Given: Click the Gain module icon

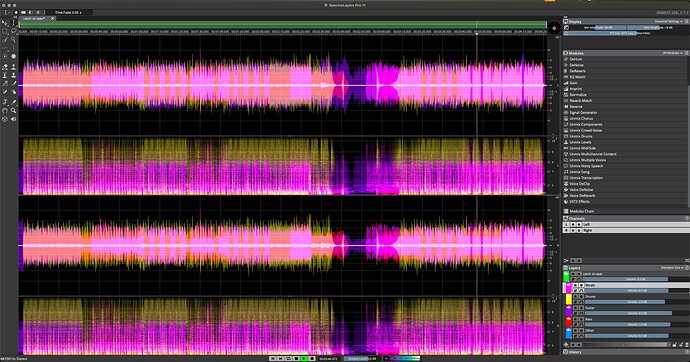Looking at the screenshot, I should coord(566,83).
